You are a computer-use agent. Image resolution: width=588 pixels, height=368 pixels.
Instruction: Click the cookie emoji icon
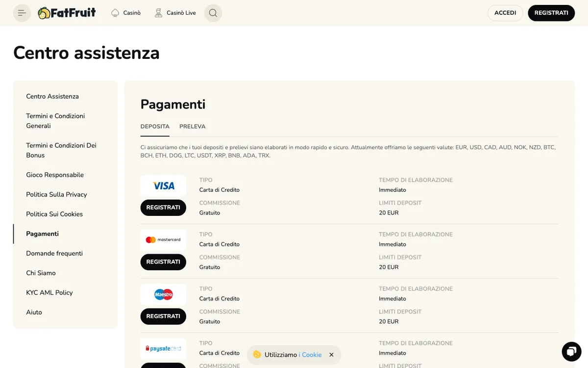click(x=257, y=354)
